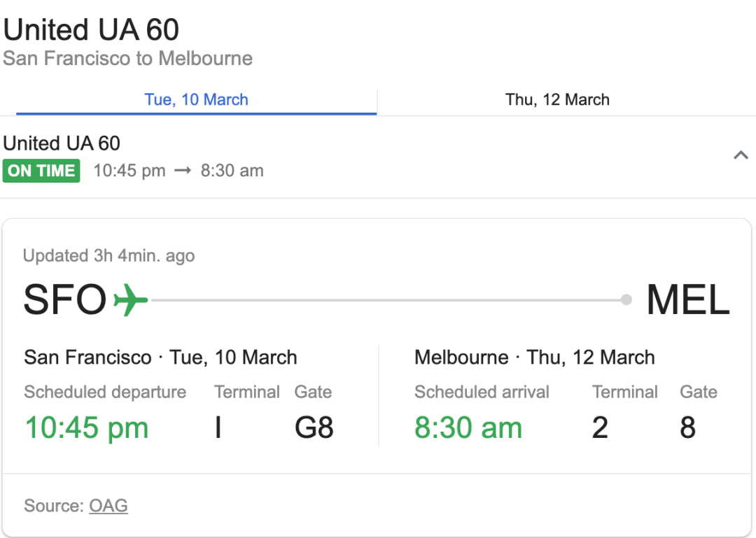The width and height of the screenshot is (756, 538).
Task: Open the OAG source link
Action: click(x=108, y=506)
